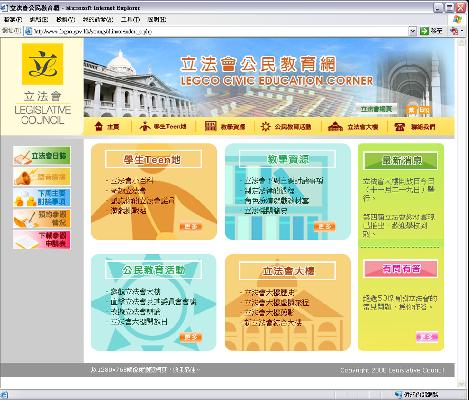Click the yellow Legislative Council logo
Image resolution: width=469 pixels, height=400 pixels.
click(42, 64)
